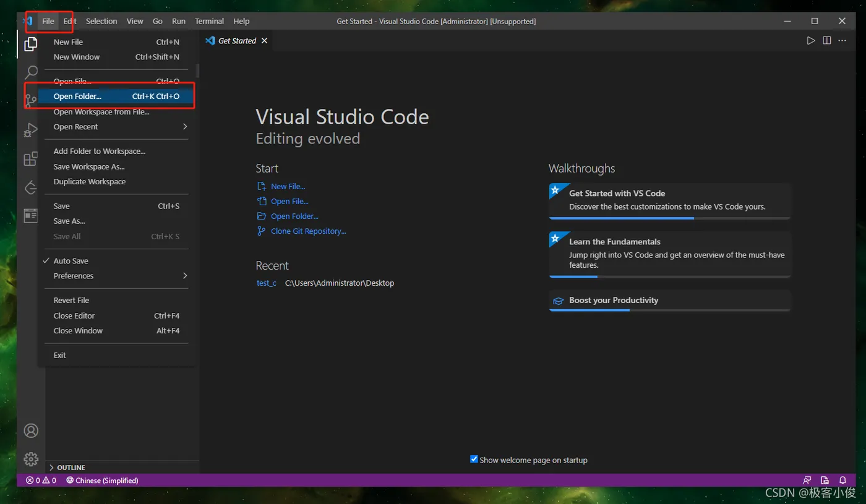The width and height of the screenshot is (866, 504).
Task: Open the Search view icon
Action: coord(30,73)
